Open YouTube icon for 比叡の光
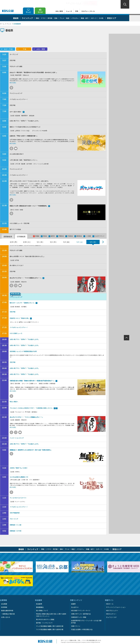The image size is (140, 644). [16, 149]
